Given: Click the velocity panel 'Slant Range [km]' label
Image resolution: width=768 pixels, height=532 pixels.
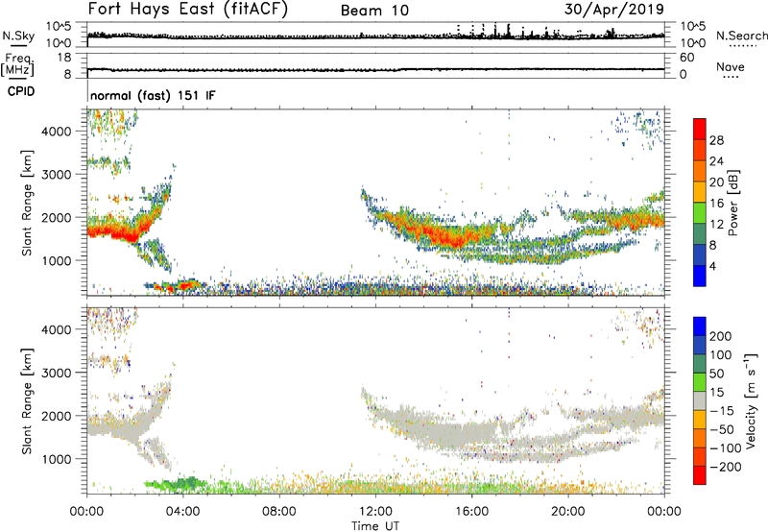Looking at the screenshot, I should (x=28, y=400).
